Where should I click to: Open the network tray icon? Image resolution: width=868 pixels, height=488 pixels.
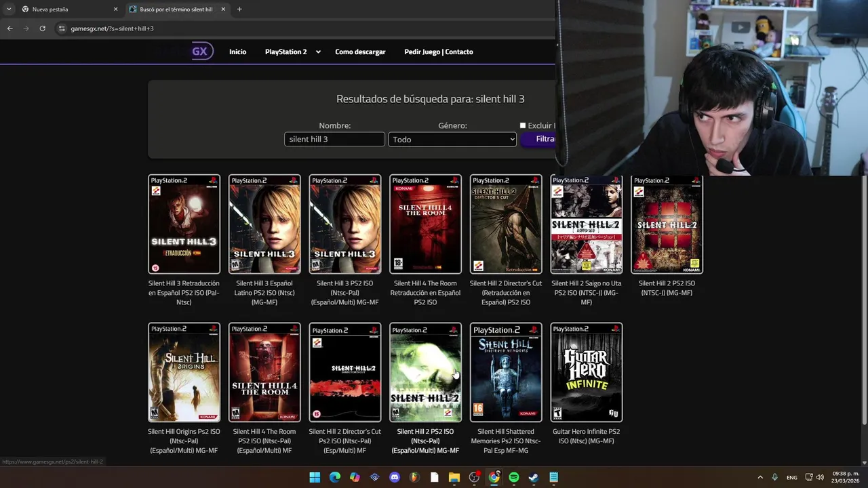809,477
